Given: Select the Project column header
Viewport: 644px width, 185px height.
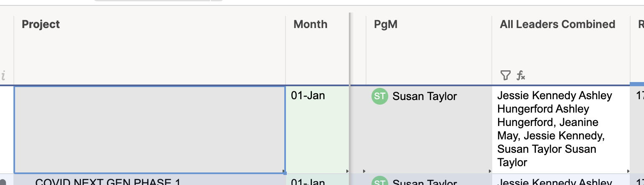Looking at the screenshot, I should click(150, 50).
